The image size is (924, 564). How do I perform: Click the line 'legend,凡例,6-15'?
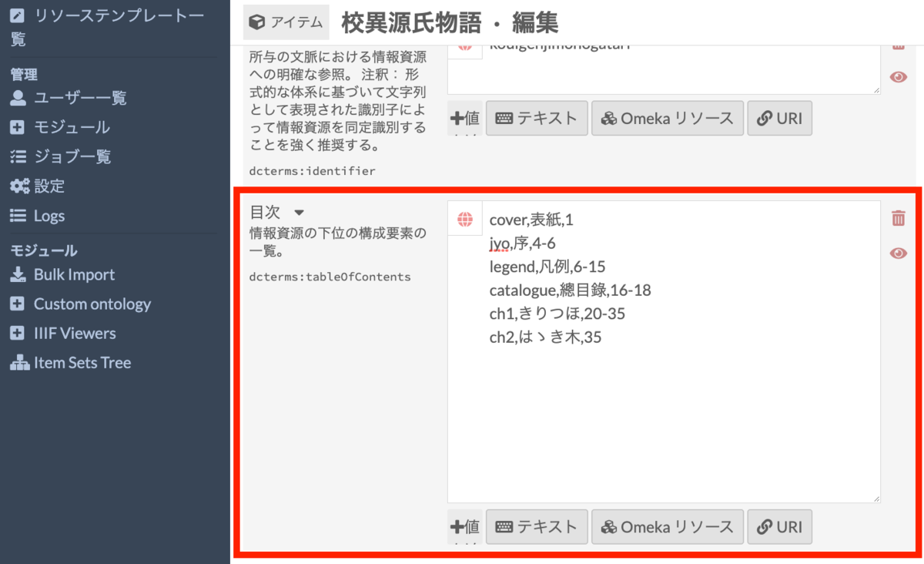tap(547, 267)
